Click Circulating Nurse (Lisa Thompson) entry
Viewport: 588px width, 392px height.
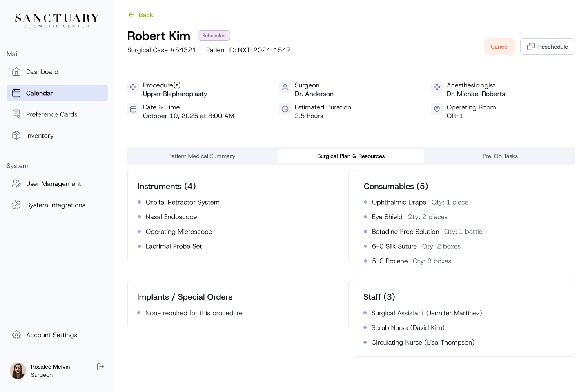pos(423,342)
